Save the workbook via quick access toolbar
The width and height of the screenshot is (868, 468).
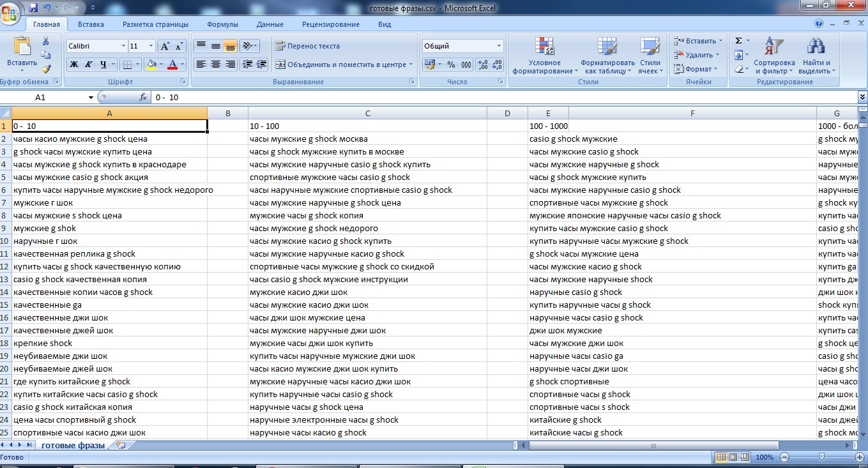33,8
